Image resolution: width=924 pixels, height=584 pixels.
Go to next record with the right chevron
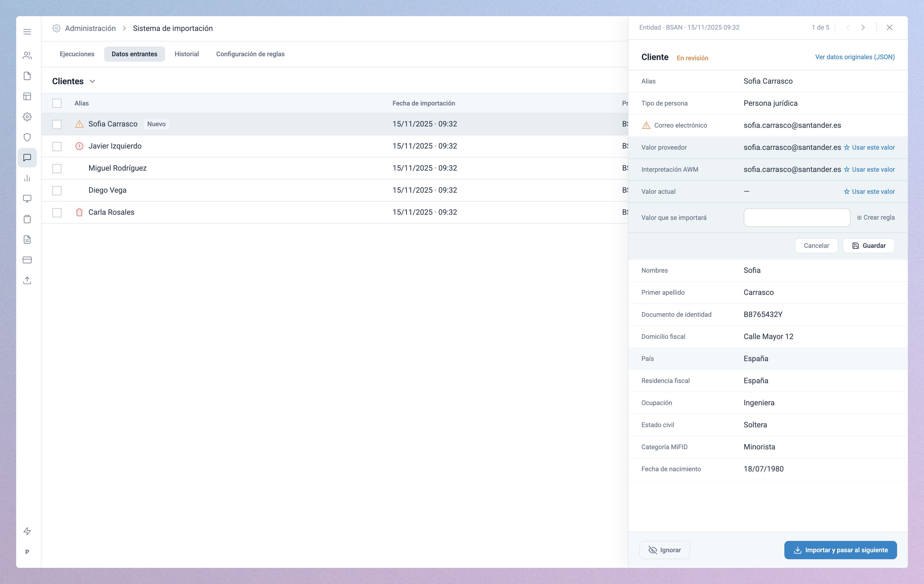(863, 27)
